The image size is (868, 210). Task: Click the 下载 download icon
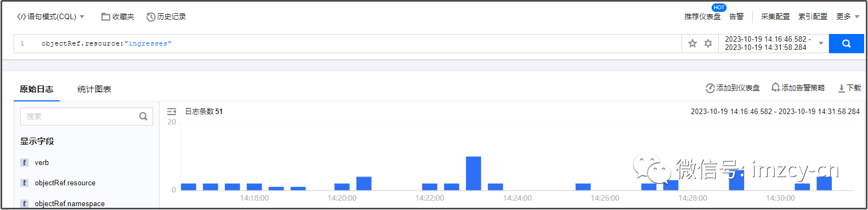click(x=842, y=88)
